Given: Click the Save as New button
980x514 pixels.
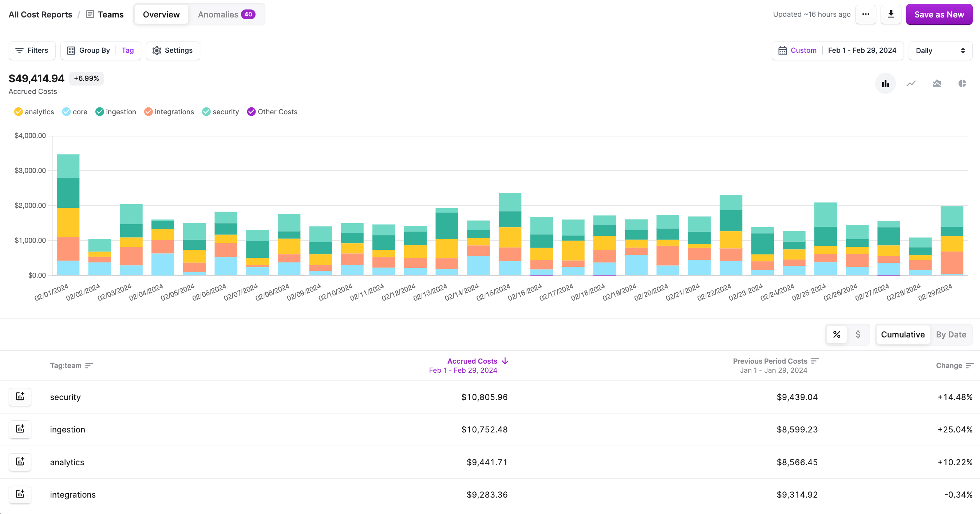Looking at the screenshot, I should pyautogui.click(x=938, y=14).
